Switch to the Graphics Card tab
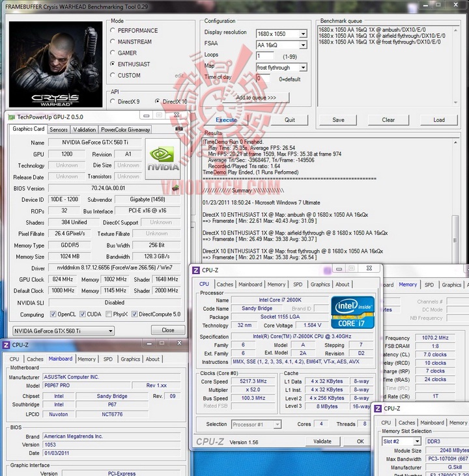The image size is (469, 476). click(29, 129)
